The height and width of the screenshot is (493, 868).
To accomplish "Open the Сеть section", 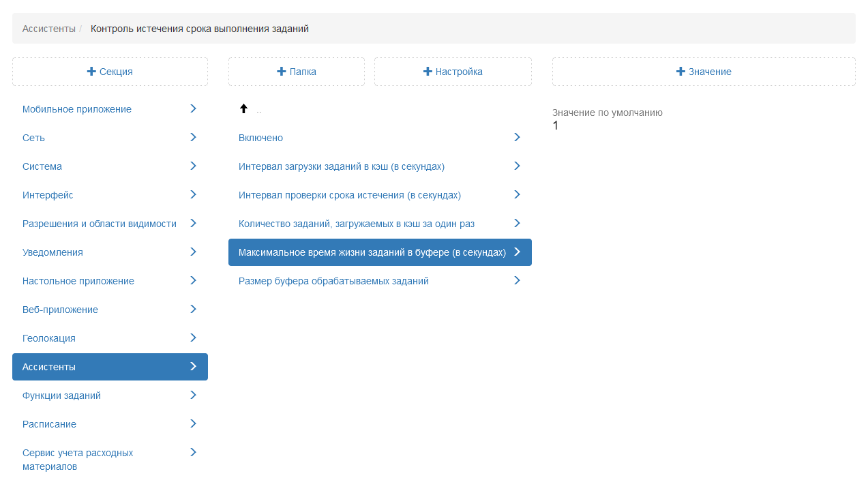I will coord(33,138).
